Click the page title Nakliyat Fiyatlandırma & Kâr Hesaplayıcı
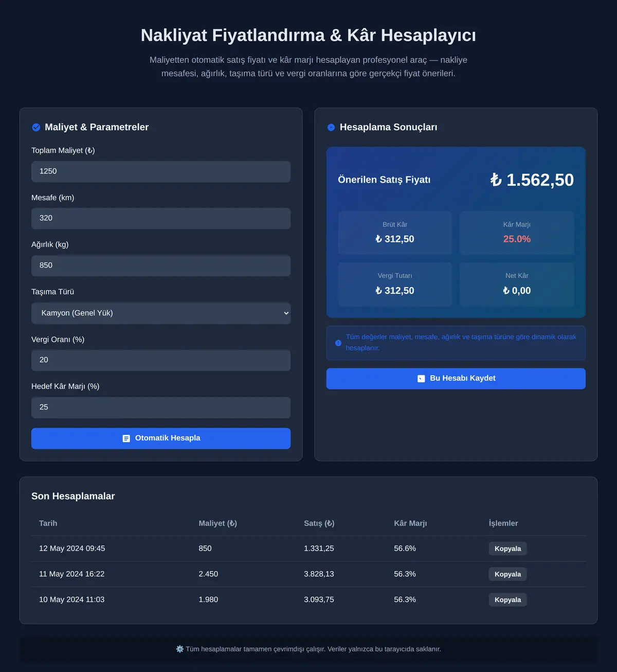Viewport: 617px width, 672px height. pos(308,36)
